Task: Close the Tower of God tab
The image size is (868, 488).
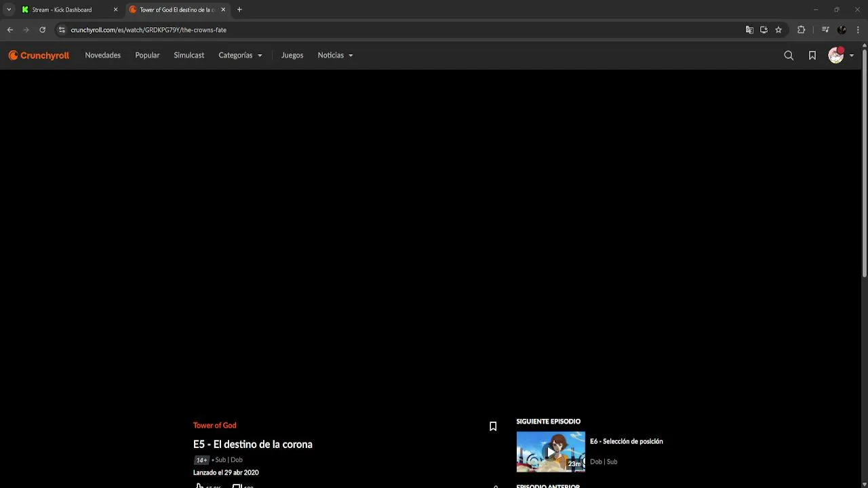Action: (x=223, y=9)
